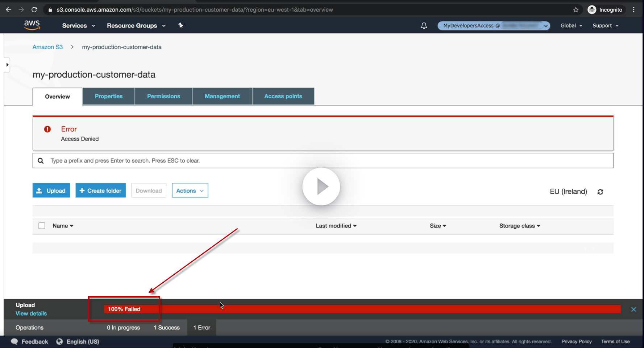Click the EU (Ireland) region label

point(568,192)
